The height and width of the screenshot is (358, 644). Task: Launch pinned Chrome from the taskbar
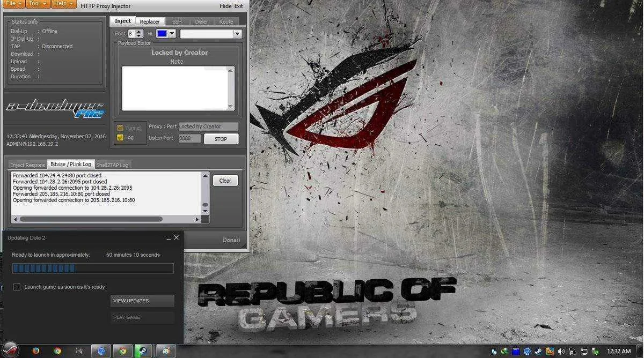coord(57,351)
